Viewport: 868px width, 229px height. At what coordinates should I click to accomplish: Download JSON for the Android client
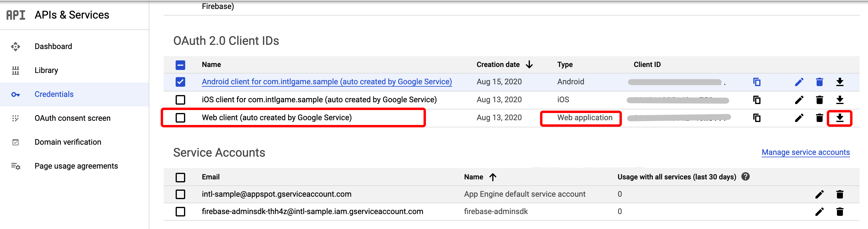(x=840, y=82)
